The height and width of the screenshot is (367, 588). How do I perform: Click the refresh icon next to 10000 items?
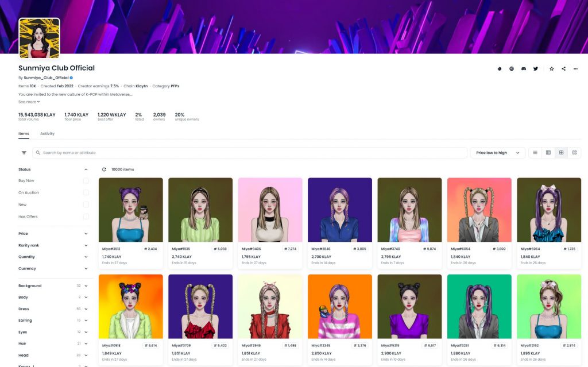tap(104, 169)
